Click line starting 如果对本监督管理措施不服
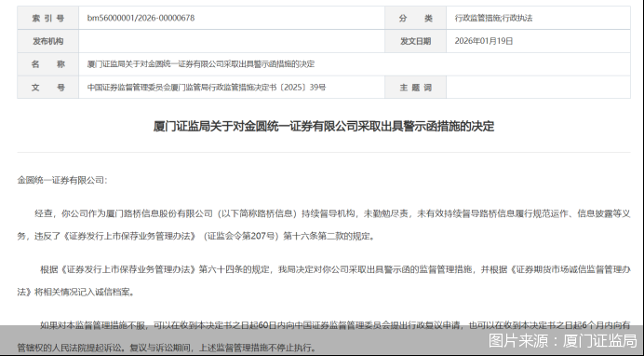 335,325
